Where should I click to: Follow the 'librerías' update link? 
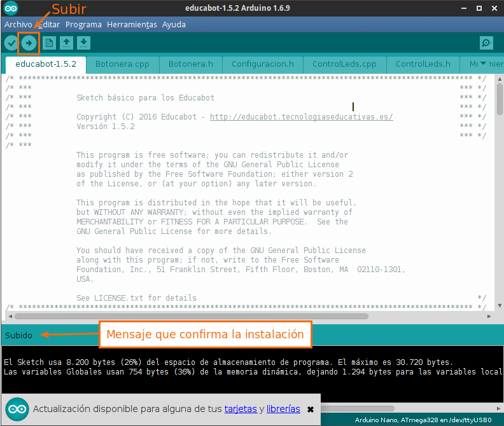[x=283, y=409]
